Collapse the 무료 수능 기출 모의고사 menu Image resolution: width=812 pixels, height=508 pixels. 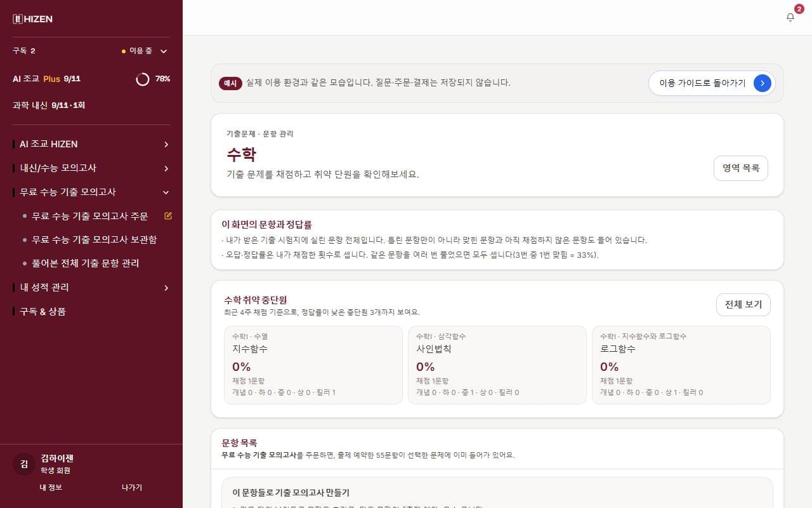pos(91,192)
